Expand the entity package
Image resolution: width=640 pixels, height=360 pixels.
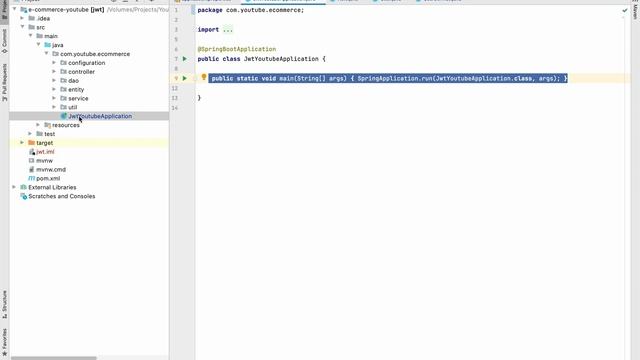pyautogui.click(x=54, y=89)
